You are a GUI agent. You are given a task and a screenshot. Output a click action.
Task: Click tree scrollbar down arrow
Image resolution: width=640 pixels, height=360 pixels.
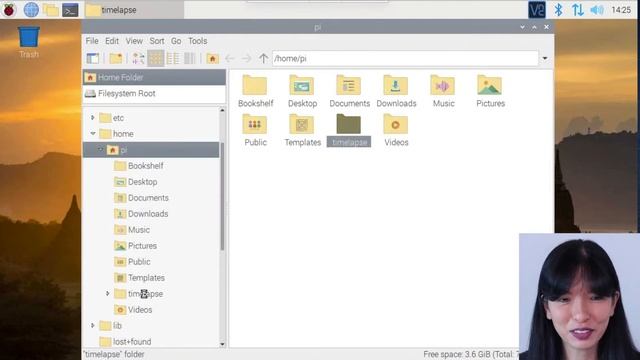tap(222, 344)
